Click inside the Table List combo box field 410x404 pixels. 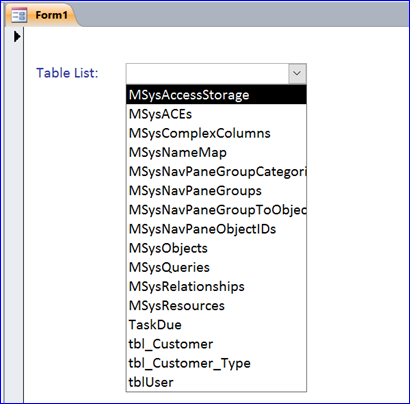(207, 73)
